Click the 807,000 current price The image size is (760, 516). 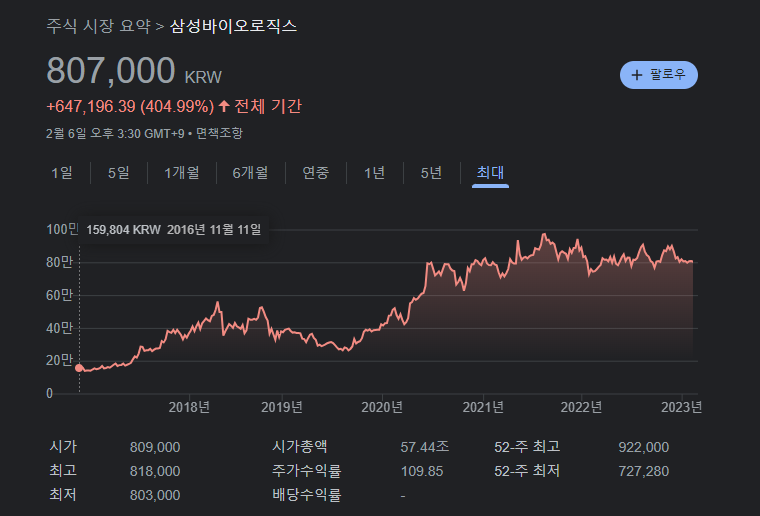pyautogui.click(x=111, y=71)
